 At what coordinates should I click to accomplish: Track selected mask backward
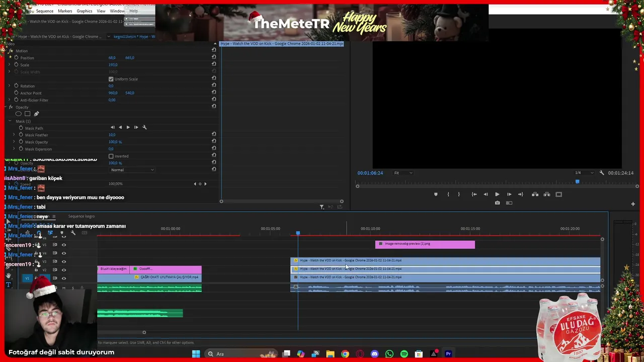(120, 127)
